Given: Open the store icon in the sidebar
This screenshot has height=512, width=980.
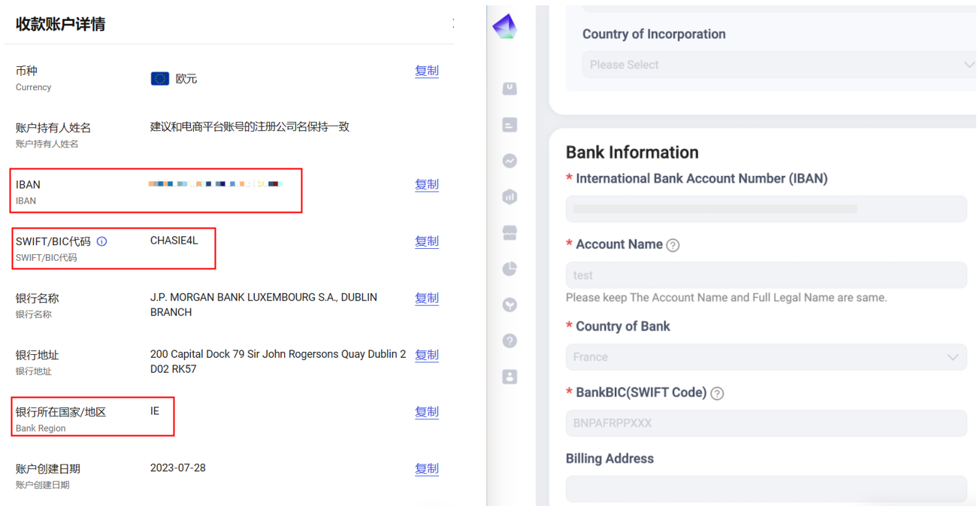Looking at the screenshot, I should [510, 233].
